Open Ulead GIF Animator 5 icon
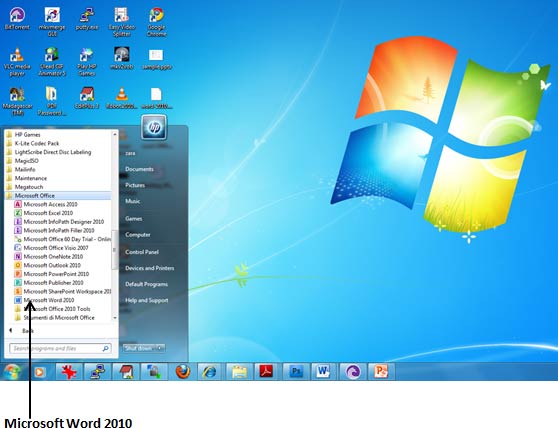Image resolution: width=558 pixels, height=428 pixels. coord(52,62)
